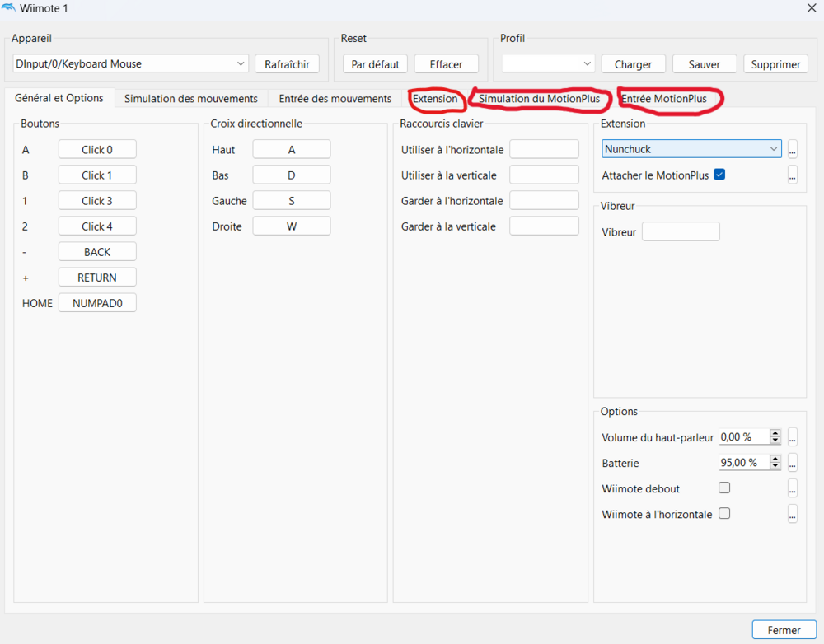The image size is (824, 644).
Task: Switch to Simulation des mouvements tab
Action: point(191,99)
